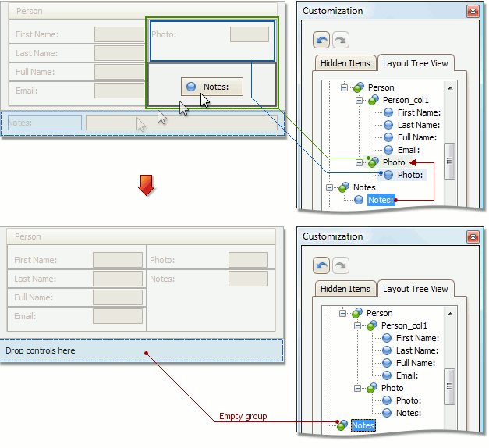Collapse Photo group node in lower tree
The height and width of the screenshot is (448, 489).
pos(357,389)
